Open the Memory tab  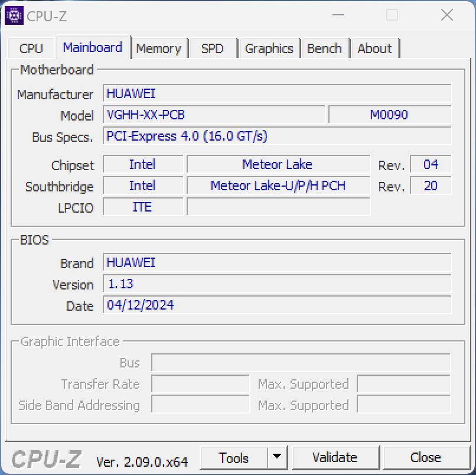[158, 48]
